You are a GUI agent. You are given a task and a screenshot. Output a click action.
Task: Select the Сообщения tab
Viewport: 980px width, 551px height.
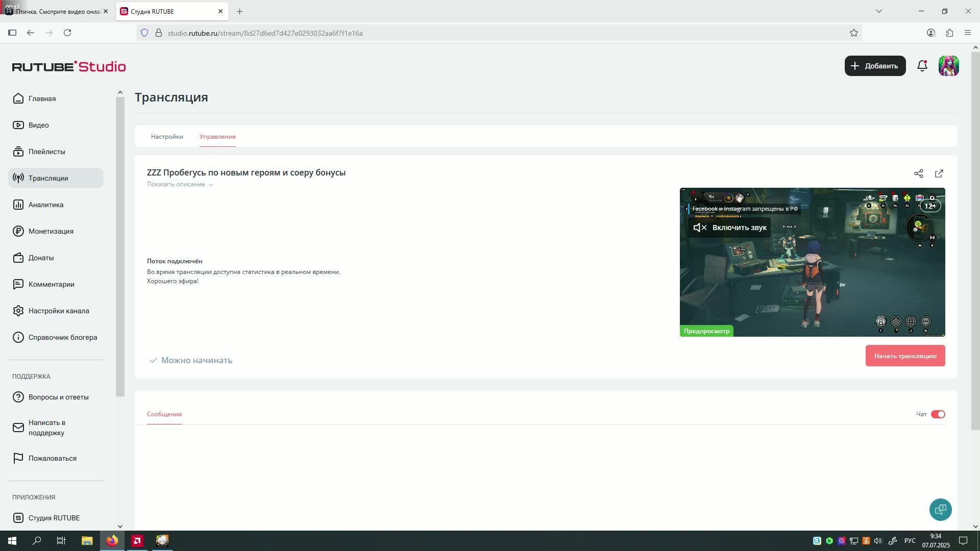point(164,414)
